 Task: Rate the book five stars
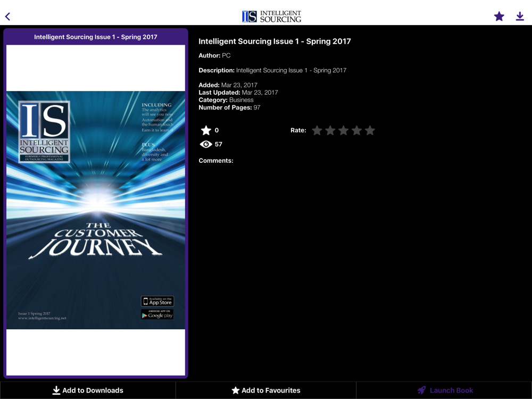click(370, 130)
